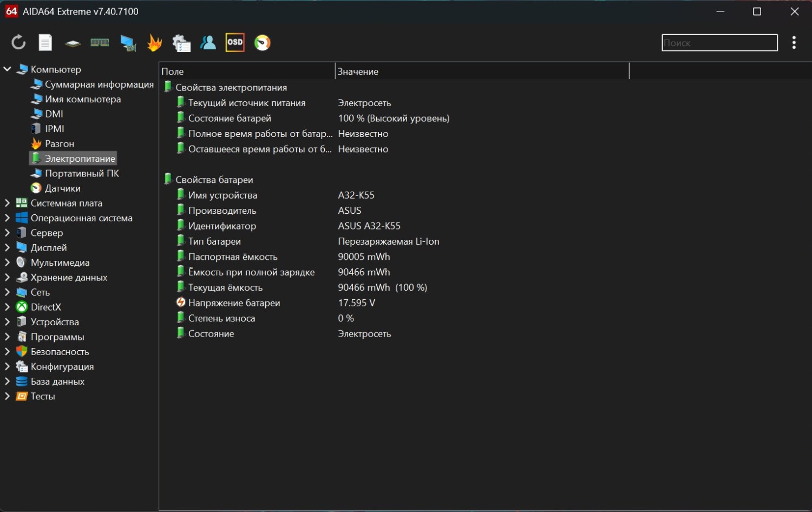Viewport: 812px width, 512px height.
Task: Open the flame stability test icon
Action: coord(154,42)
